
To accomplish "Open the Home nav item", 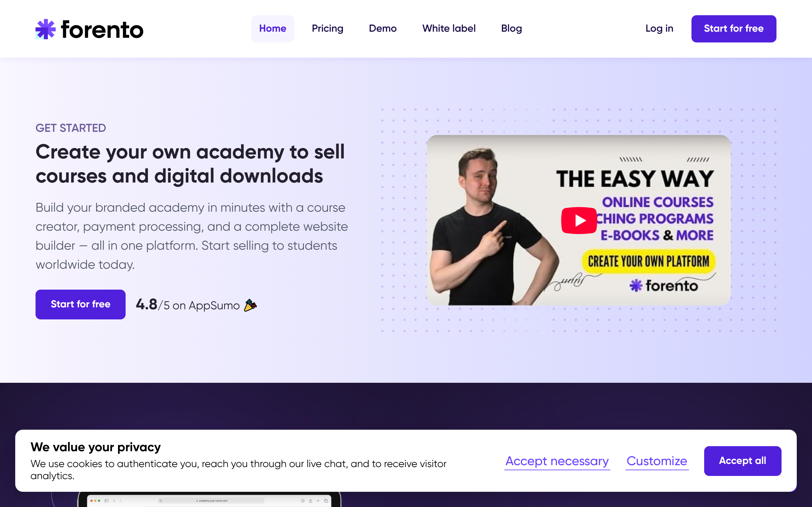I will [272, 29].
